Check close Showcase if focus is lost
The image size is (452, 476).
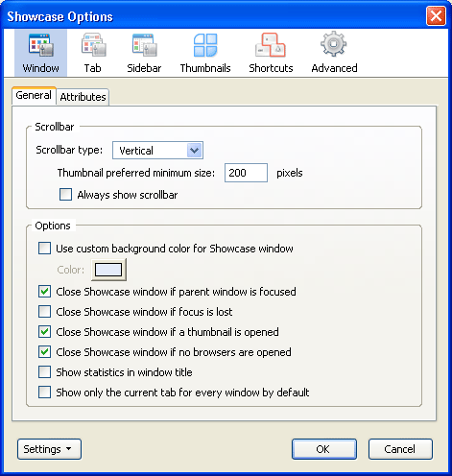point(44,312)
